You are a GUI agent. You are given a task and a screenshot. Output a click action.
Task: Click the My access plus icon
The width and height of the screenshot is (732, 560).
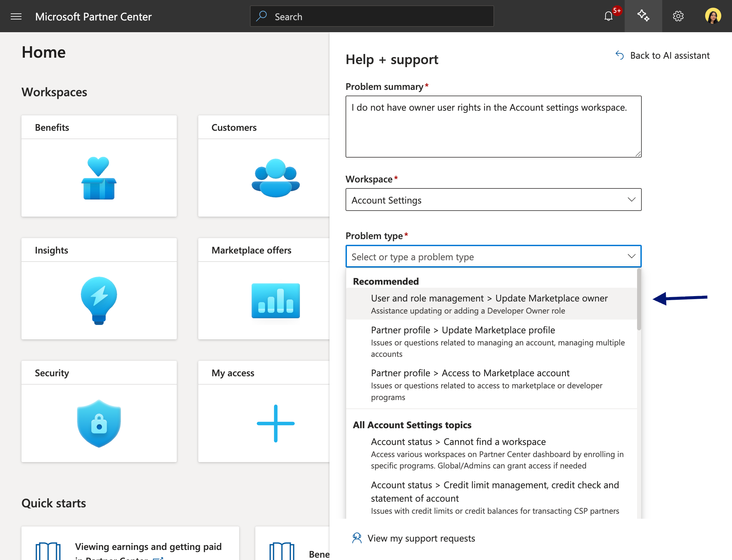coord(276,423)
